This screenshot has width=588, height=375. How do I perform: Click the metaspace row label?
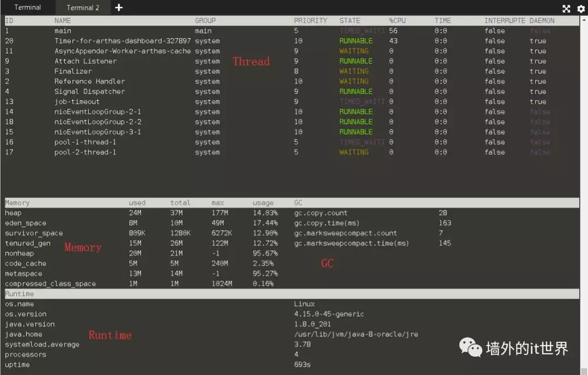pyautogui.click(x=23, y=274)
